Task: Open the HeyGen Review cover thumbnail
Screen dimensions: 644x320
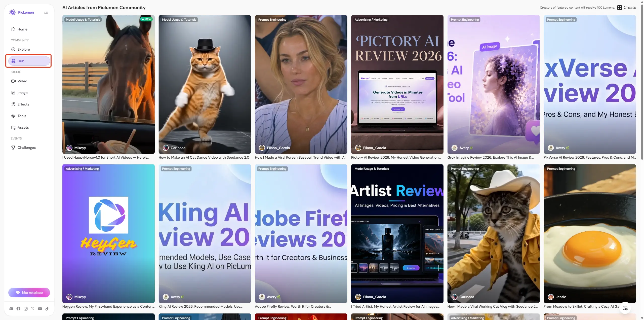Action: pyautogui.click(x=108, y=234)
